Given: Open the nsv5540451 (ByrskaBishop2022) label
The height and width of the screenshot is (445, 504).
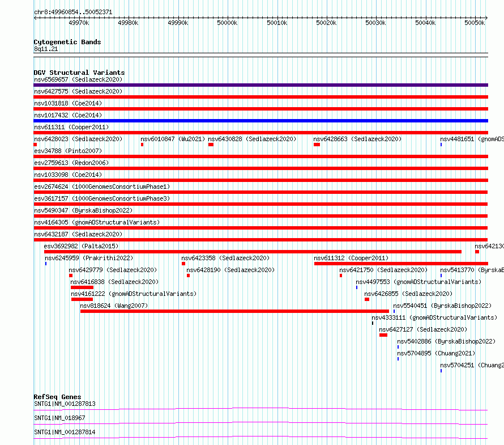Looking at the screenshot, I should point(442,306).
